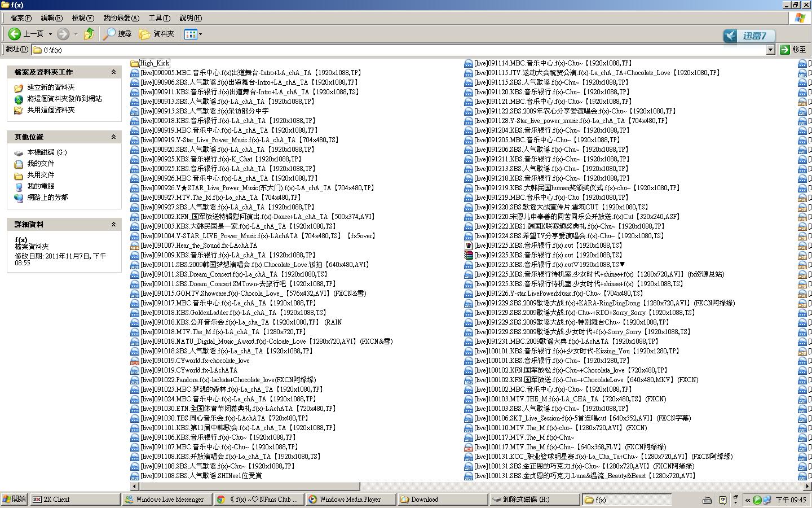This screenshot has height=508, width=812.
Task: Open the 編輯(E) menu
Action: click(51, 18)
